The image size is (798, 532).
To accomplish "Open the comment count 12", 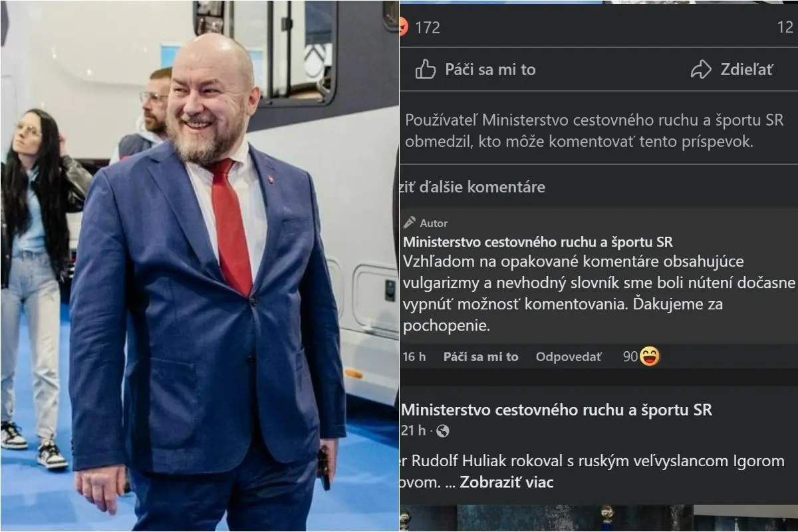I will coord(785,27).
